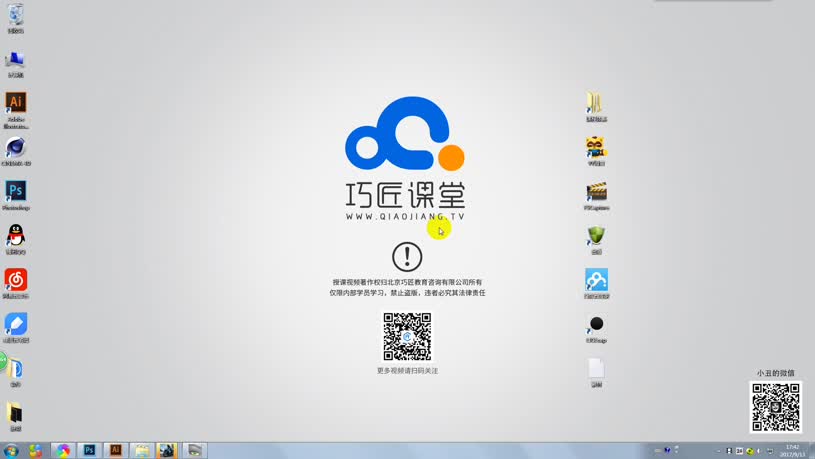Open the Windows Start menu orb

[11, 450]
